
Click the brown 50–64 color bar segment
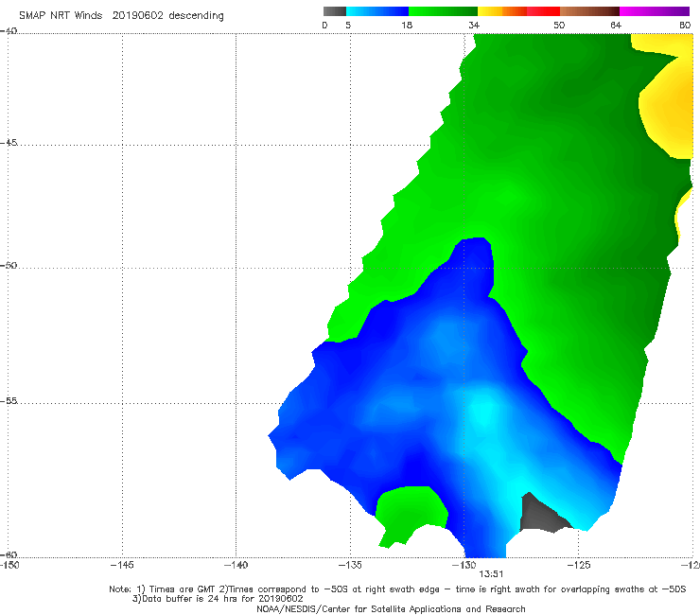(589, 11)
